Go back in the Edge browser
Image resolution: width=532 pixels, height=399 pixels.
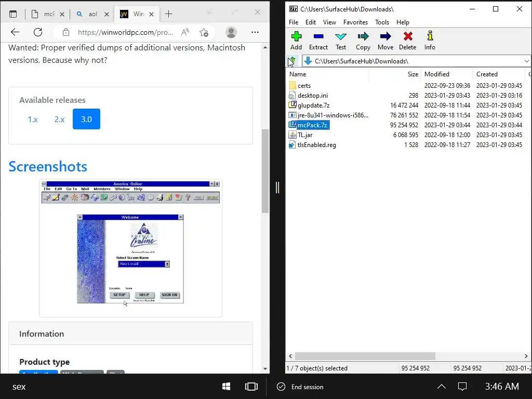(15, 32)
